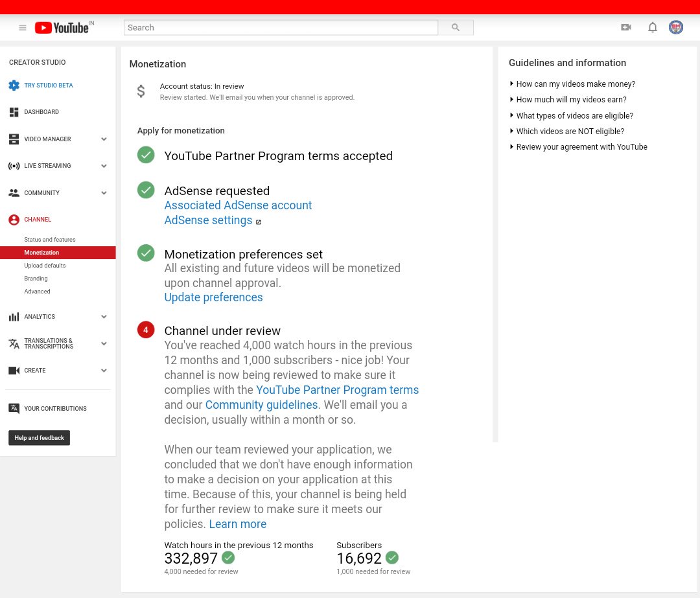Click the Try Studio Beta label
This screenshot has width=700, height=598.
48,86
